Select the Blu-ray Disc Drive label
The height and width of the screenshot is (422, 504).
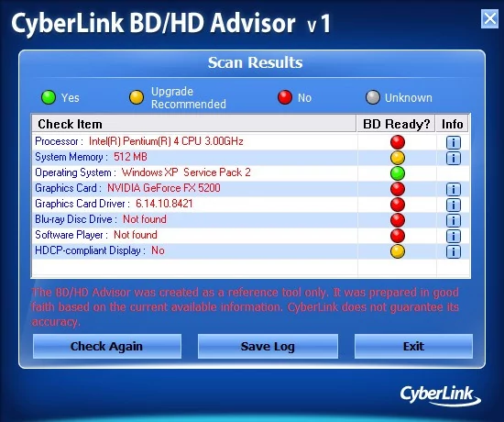coord(76,219)
